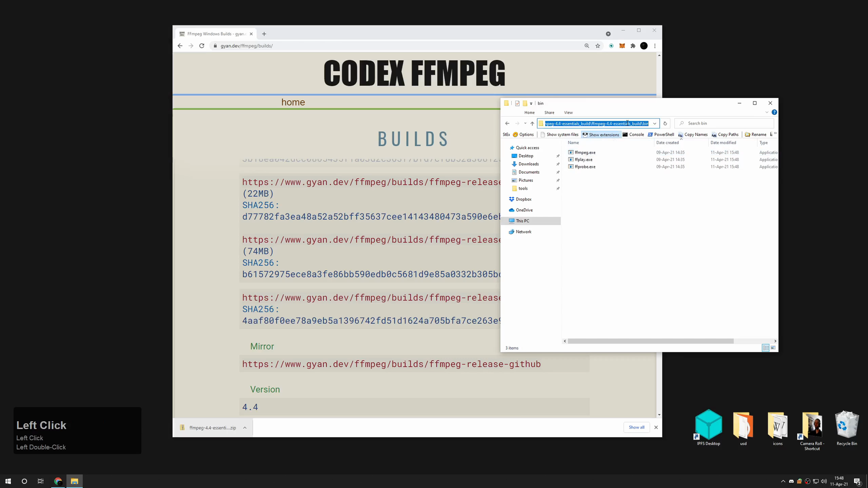Open the MetaMask fox extension
This screenshot has height=488, width=868.
click(x=622, y=46)
